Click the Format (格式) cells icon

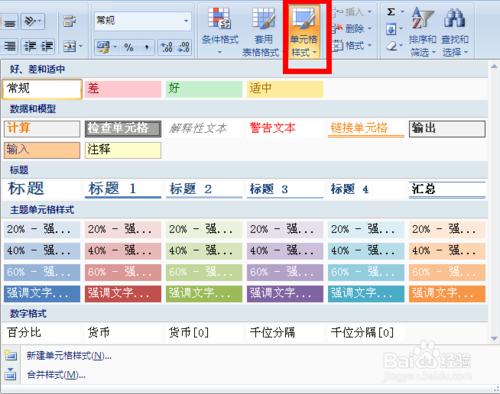coord(338,45)
